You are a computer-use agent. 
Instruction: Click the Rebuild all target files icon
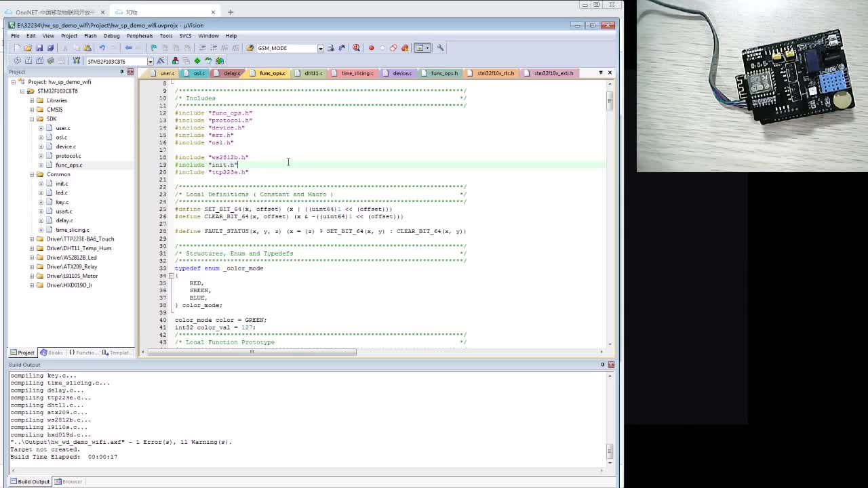click(x=39, y=61)
